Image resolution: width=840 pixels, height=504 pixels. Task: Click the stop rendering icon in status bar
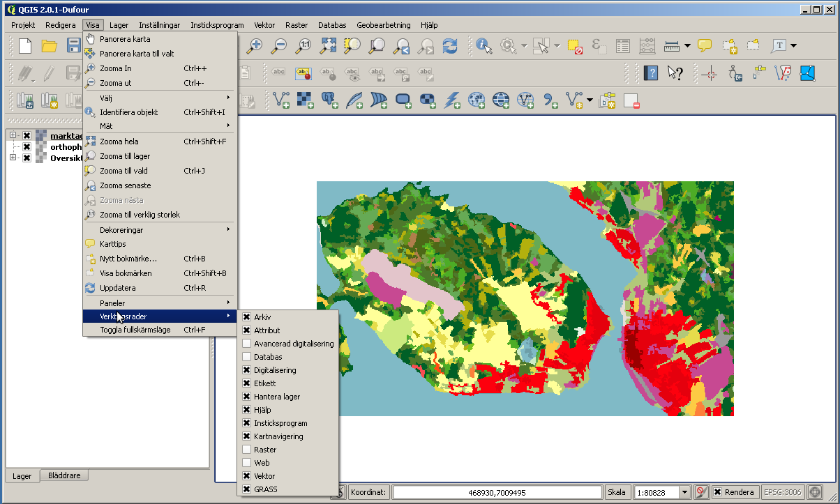(702, 492)
